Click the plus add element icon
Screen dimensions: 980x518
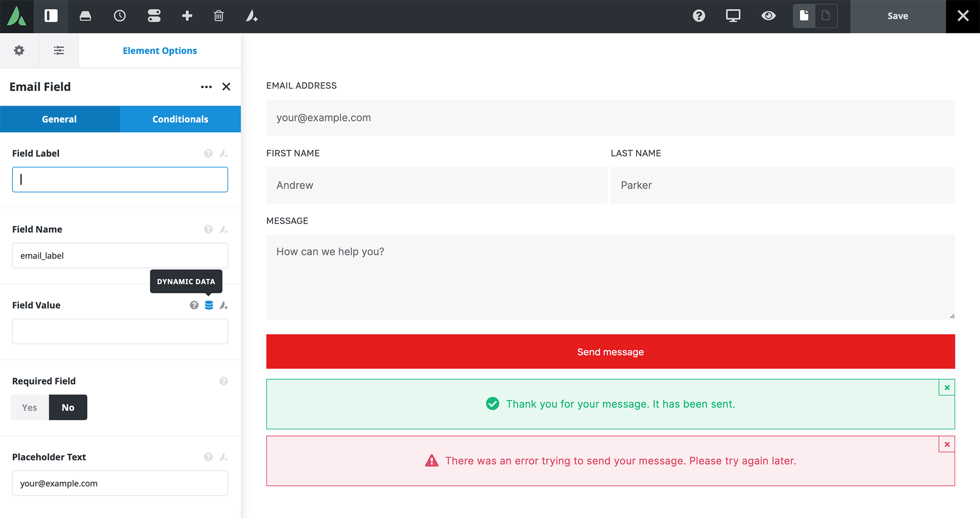click(187, 16)
